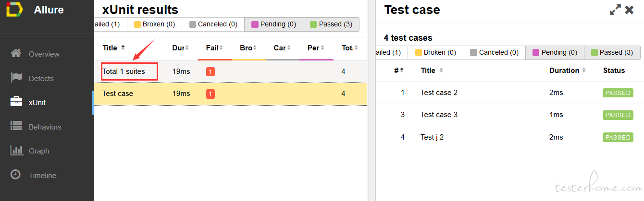
Task: Open Test case 3 row
Action: point(510,115)
